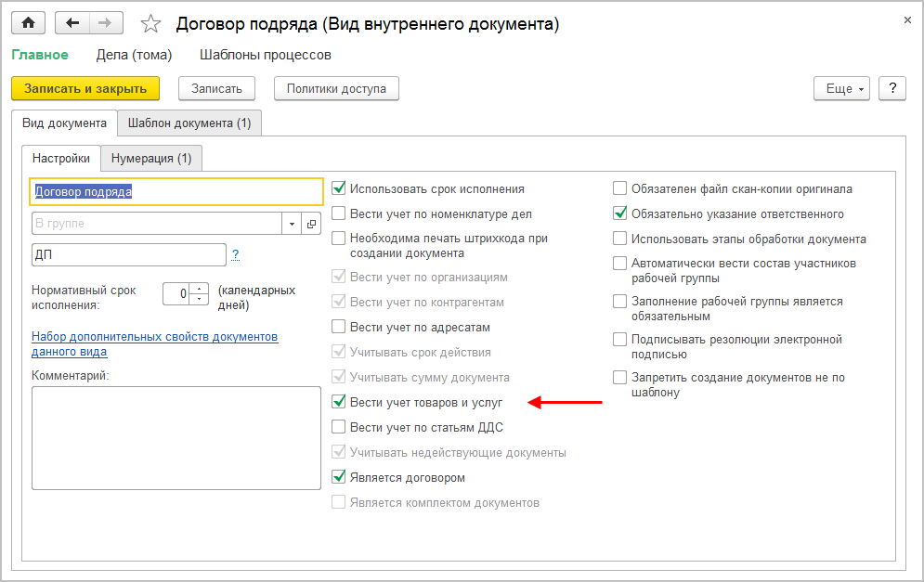Open "Набор дополнительных свойств документов" link

[155, 336]
